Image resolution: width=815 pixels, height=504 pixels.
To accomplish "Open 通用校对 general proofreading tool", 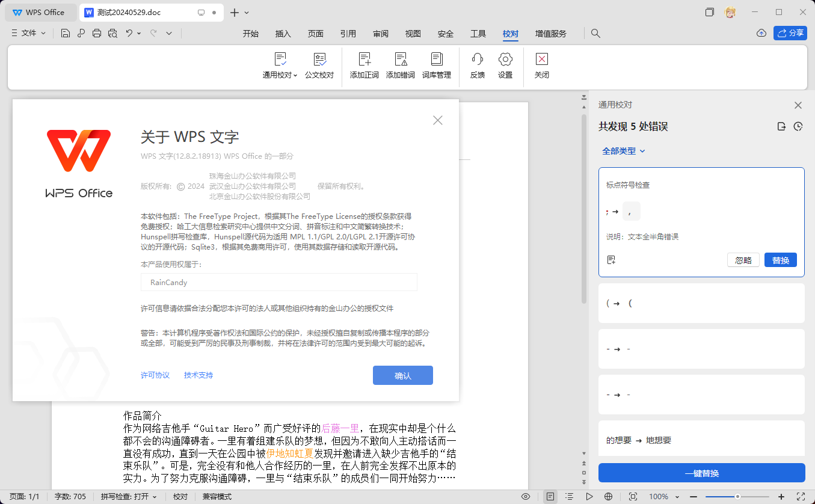I will [280, 66].
